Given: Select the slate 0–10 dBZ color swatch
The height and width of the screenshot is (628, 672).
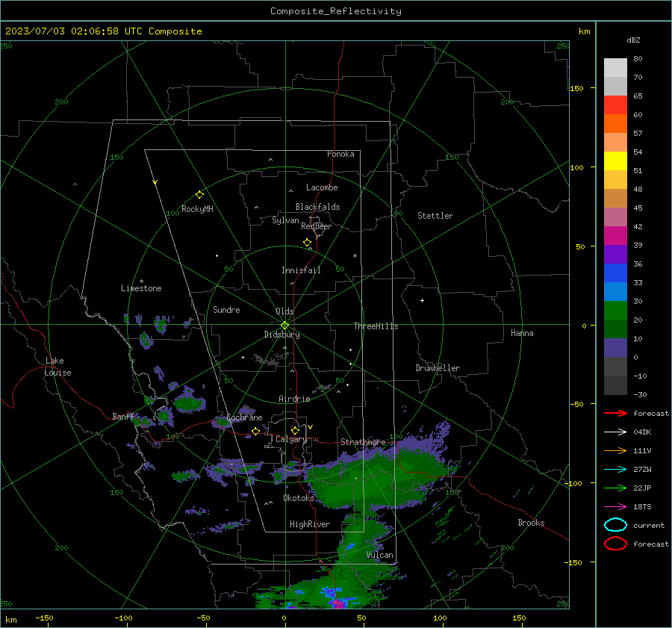Looking at the screenshot, I should click(615, 347).
